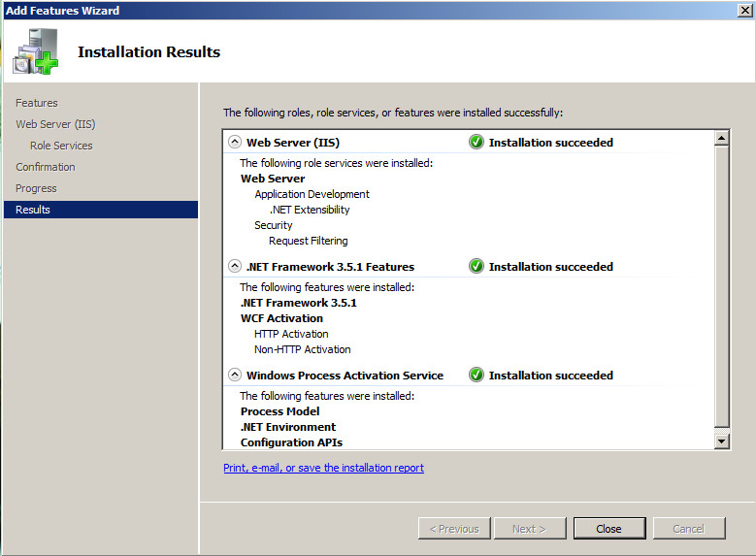
Task: Click the results list scroll up arrow
Action: 721,139
